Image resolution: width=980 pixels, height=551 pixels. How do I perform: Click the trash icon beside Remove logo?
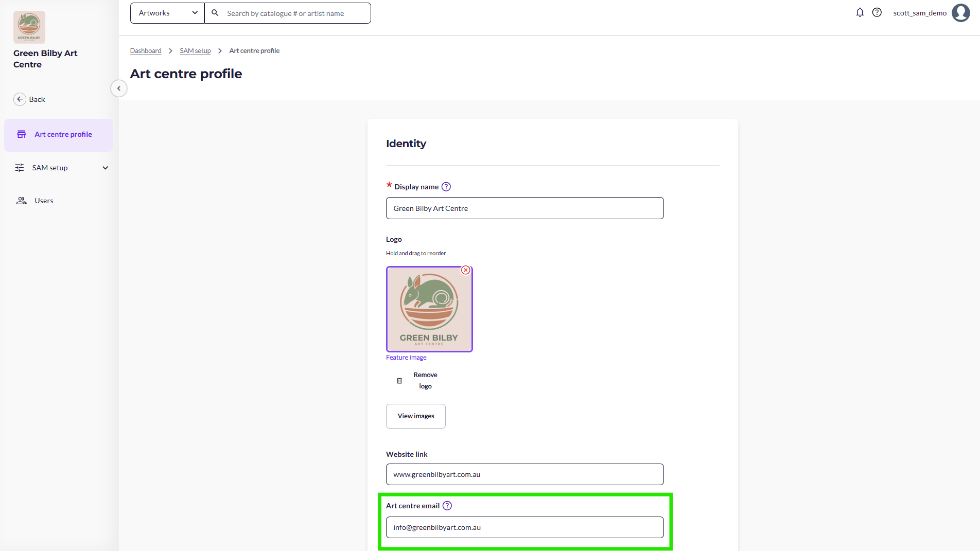point(399,381)
